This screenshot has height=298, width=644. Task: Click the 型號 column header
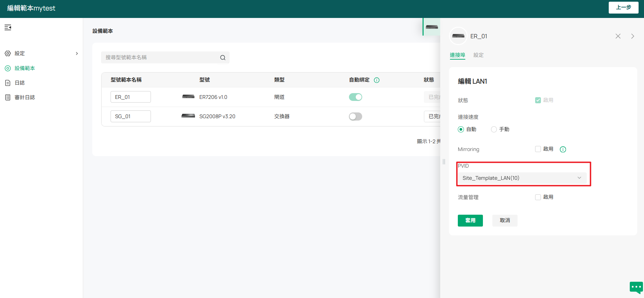pyautogui.click(x=204, y=80)
